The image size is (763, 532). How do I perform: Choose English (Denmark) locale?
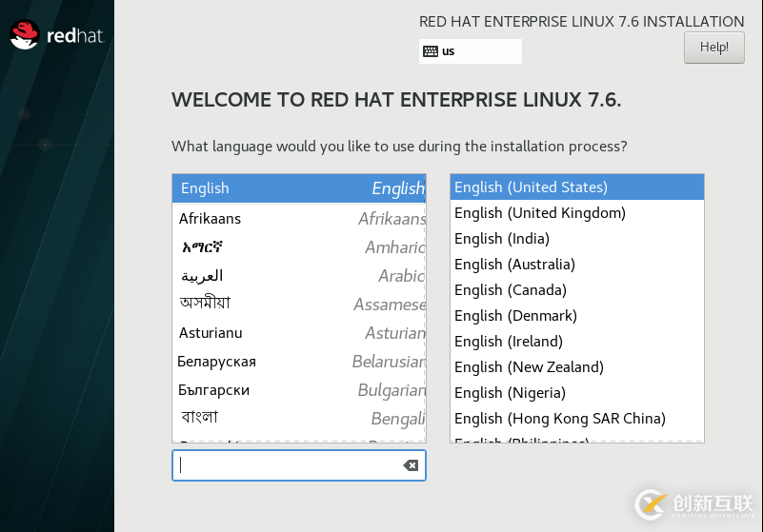(576, 316)
